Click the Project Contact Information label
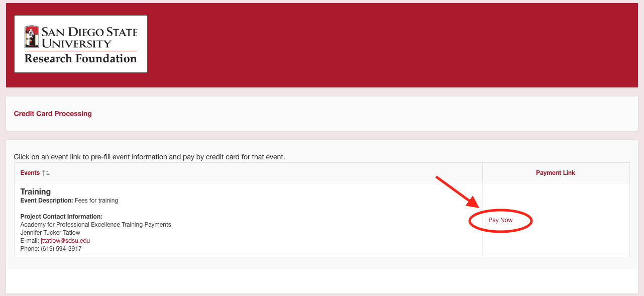The image size is (644, 296). pos(61,217)
